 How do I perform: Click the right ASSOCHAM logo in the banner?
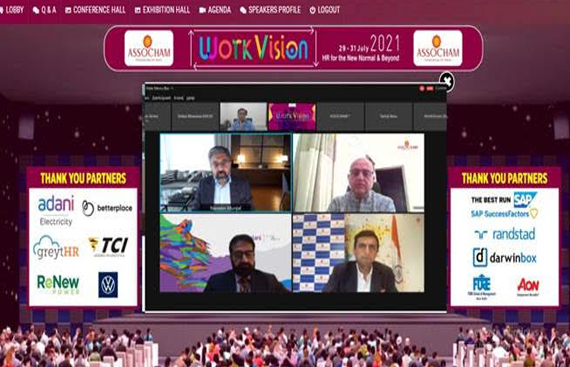click(x=438, y=48)
